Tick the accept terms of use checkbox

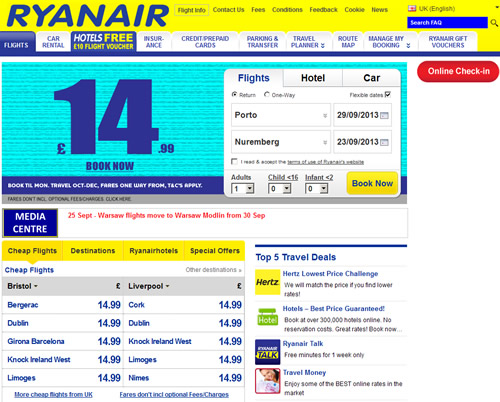[234, 161]
